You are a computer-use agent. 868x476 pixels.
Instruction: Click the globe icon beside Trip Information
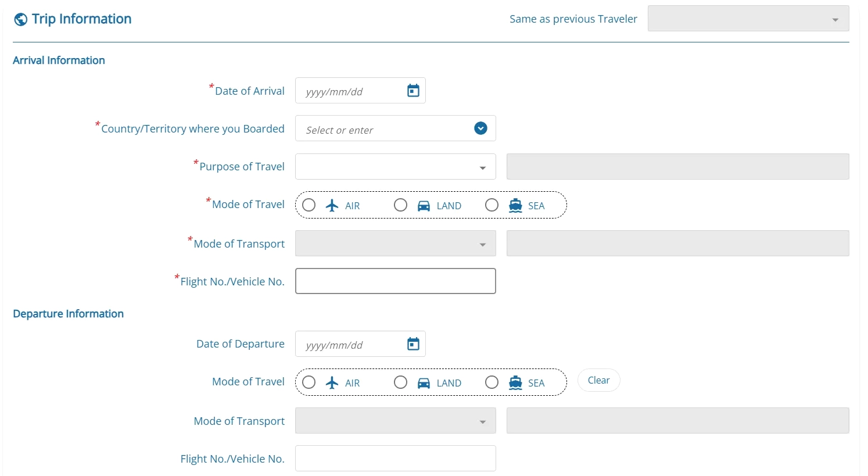pyautogui.click(x=21, y=20)
